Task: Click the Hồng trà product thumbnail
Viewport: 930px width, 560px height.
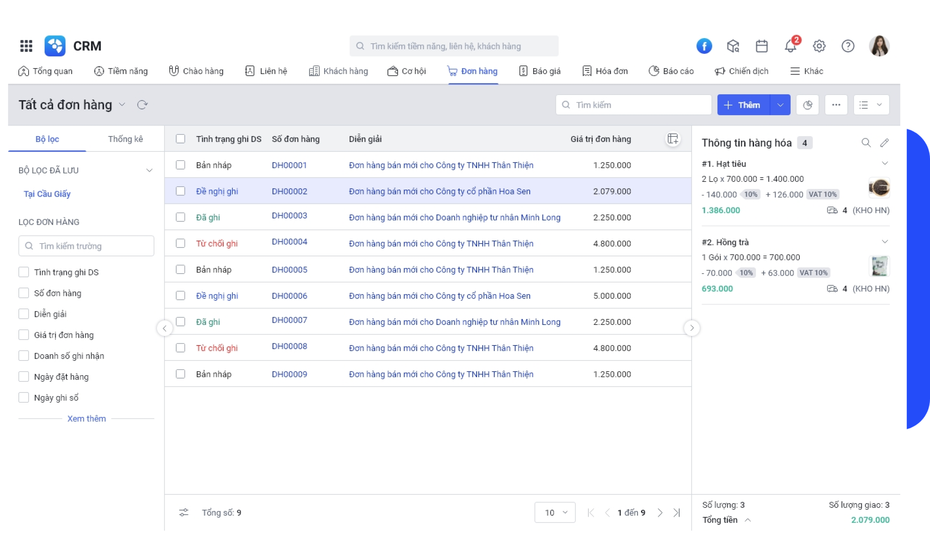Action: (879, 266)
